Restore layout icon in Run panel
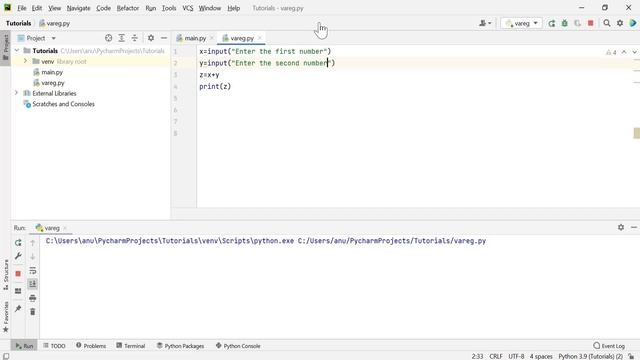 coord(18,291)
